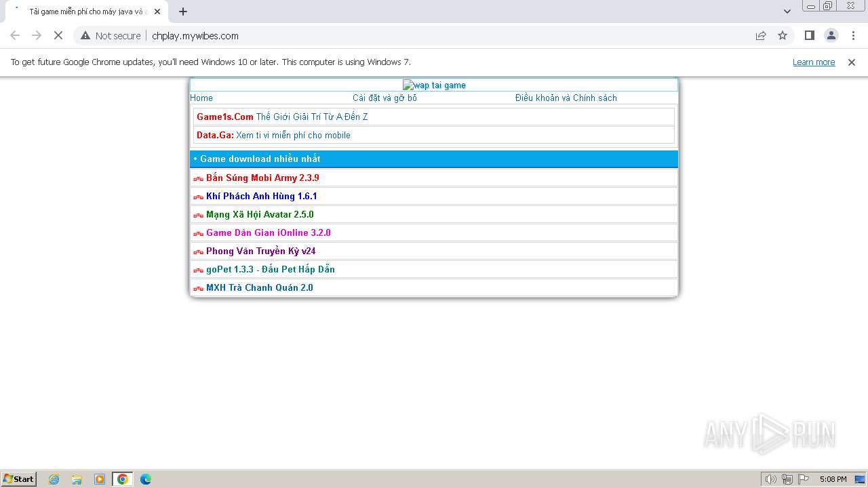Open Chrome's three-dot menu
Screen dimensions: 868x488
(x=853, y=36)
